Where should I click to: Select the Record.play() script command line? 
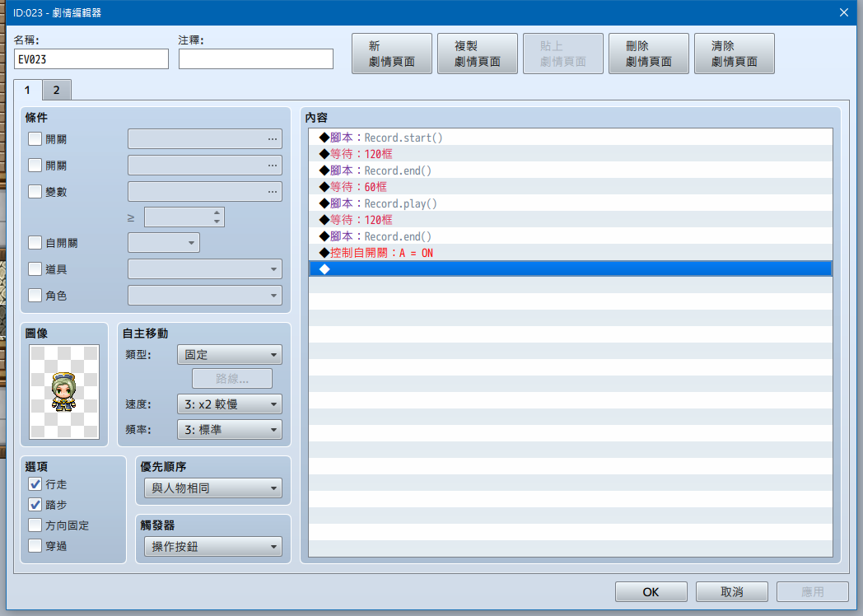tap(570, 203)
